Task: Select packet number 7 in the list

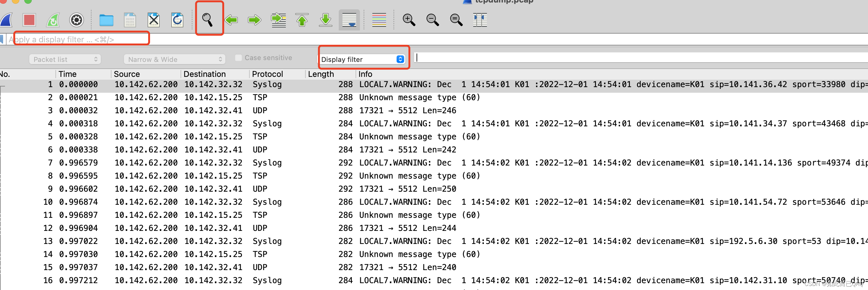Action: (x=202, y=163)
